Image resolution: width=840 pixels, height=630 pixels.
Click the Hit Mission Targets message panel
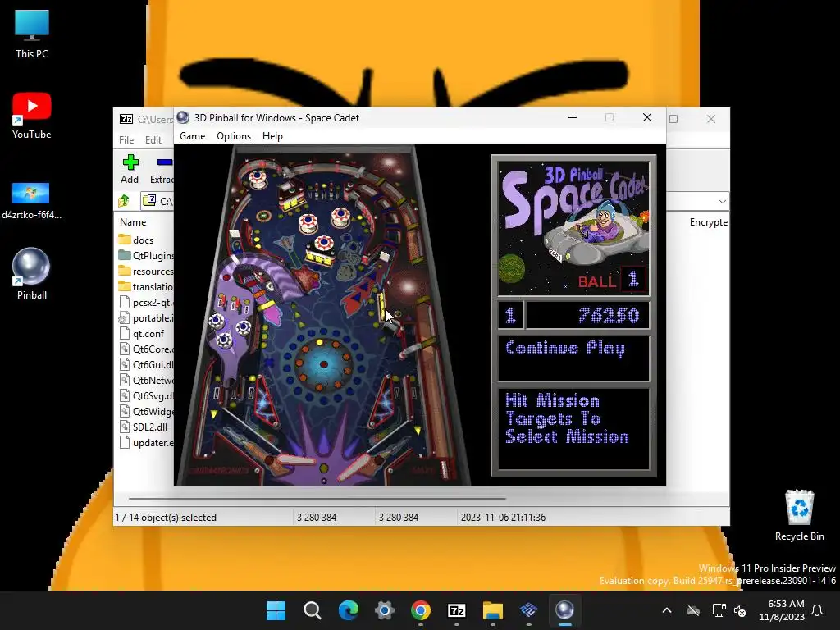click(x=573, y=428)
